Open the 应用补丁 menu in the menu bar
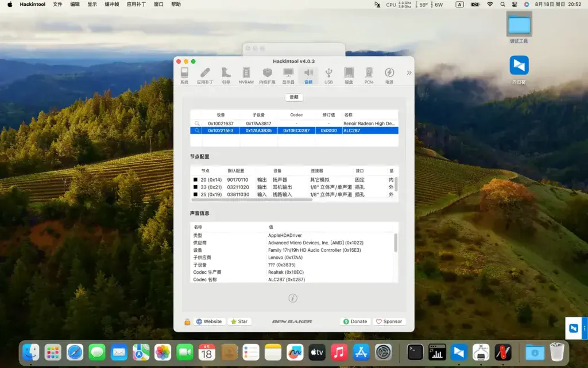Viewport: 588px width, 368px height. pos(136,5)
